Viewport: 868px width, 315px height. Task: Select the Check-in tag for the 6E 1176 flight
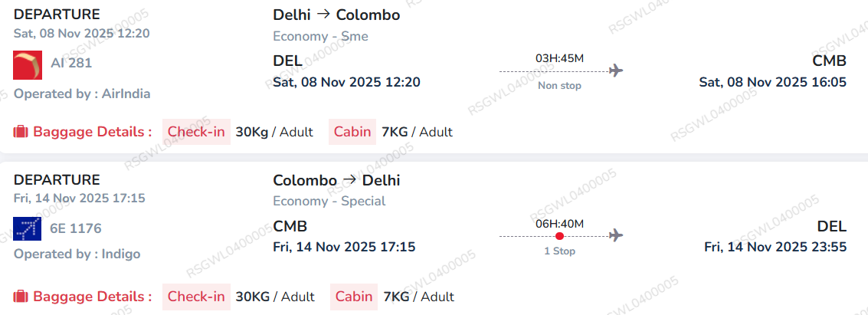click(196, 297)
